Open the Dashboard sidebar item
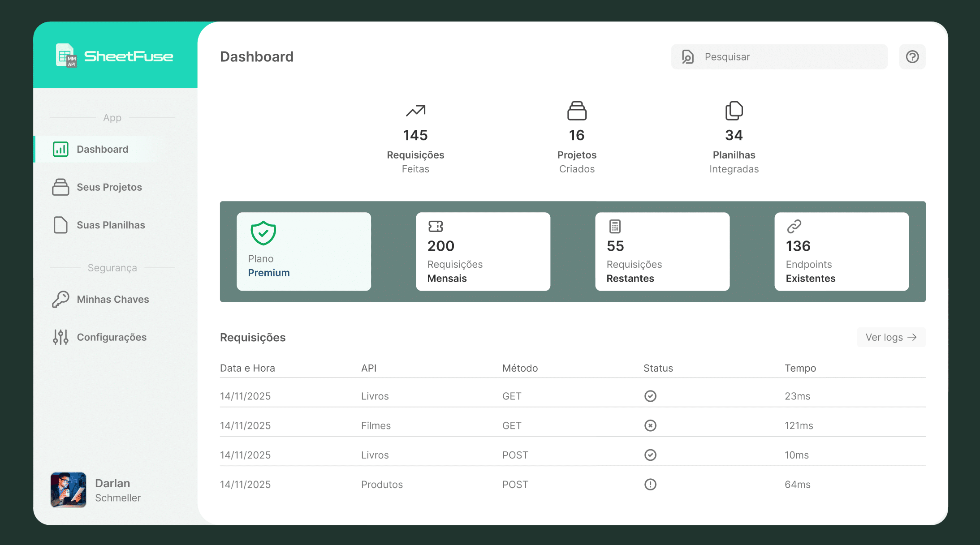Image resolution: width=980 pixels, height=545 pixels. [102, 149]
